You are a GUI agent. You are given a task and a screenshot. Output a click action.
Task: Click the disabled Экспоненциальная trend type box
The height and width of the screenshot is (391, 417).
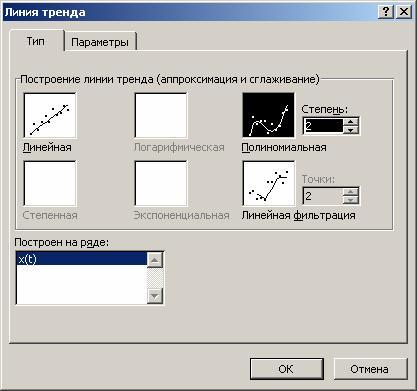[161, 183]
